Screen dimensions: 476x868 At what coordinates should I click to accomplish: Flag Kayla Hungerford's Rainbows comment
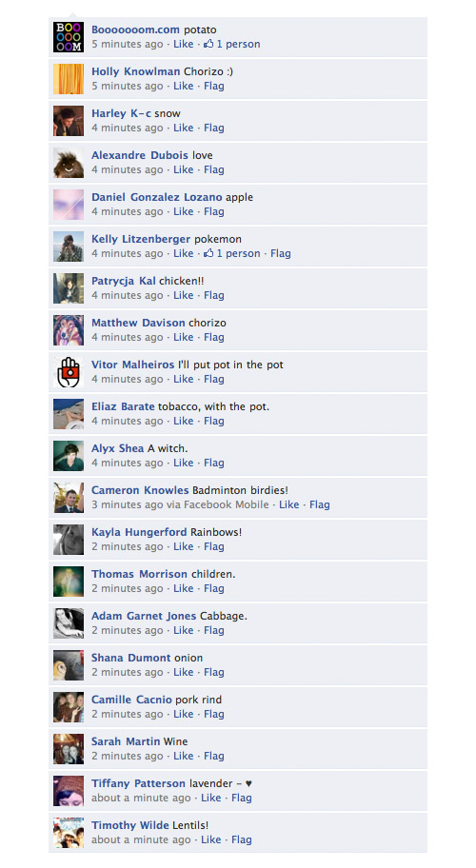[x=213, y=546]
